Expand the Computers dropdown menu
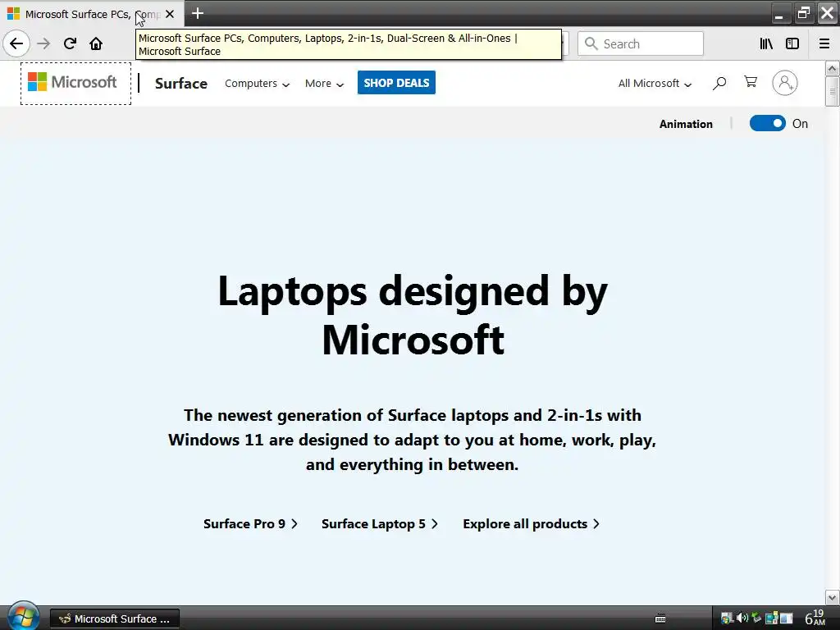Screen dimensions: 840x630 point(257,84)
